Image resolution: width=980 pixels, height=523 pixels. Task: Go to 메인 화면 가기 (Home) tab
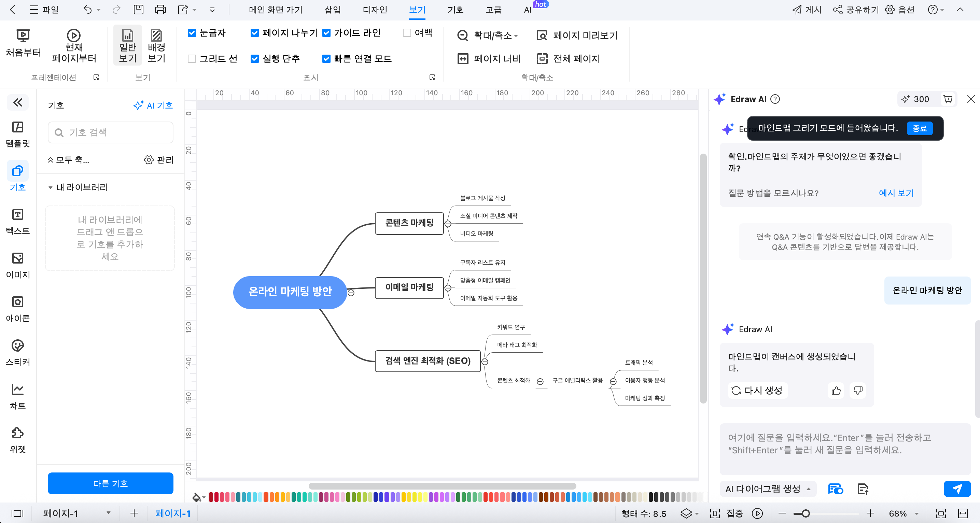pyautogui.click(x=276, y=10)
